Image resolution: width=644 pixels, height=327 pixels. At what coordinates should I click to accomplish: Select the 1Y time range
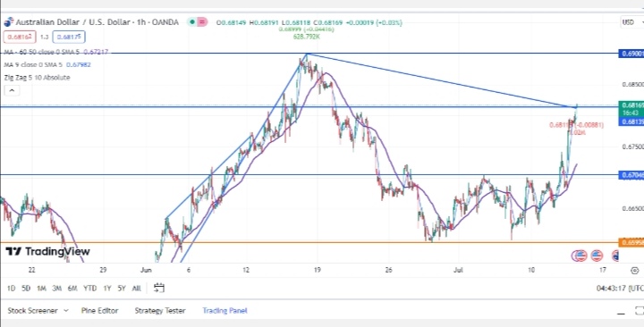(x=107, y=289)
